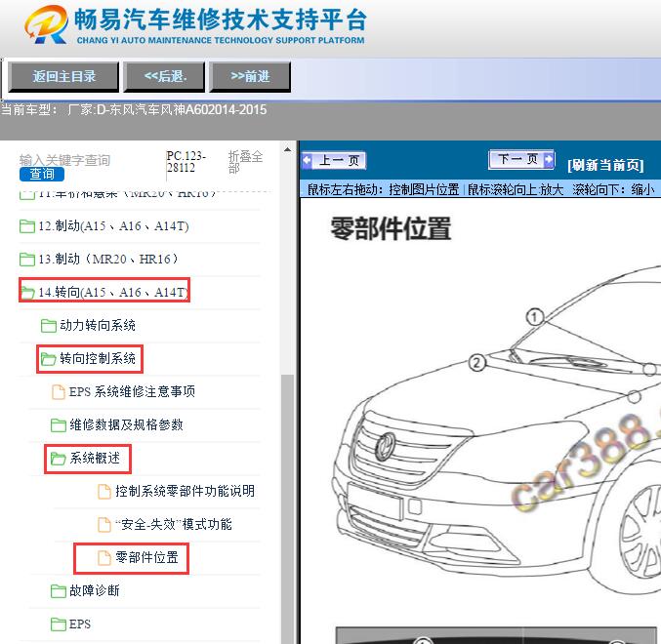
Task: Expand the 动力转向系统 folder
Action: click(98, 325)
